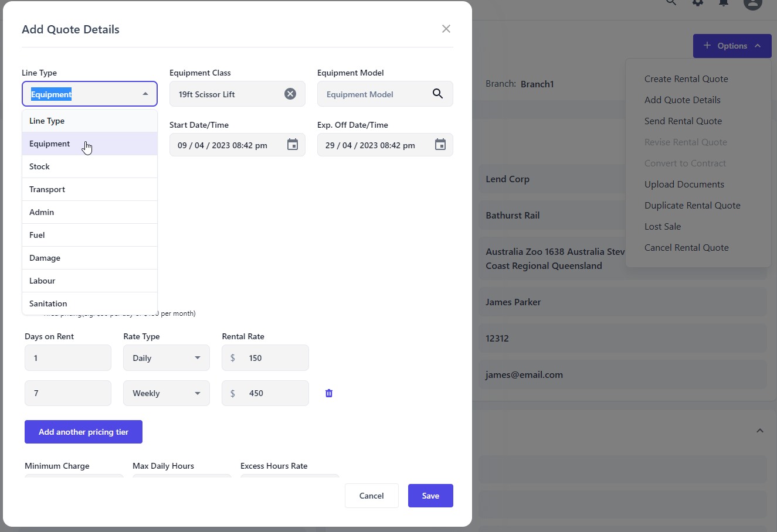Delete the Weekly pricing tier with trash icon
This screenshot has width=777, height=532.
coord(329,393)
